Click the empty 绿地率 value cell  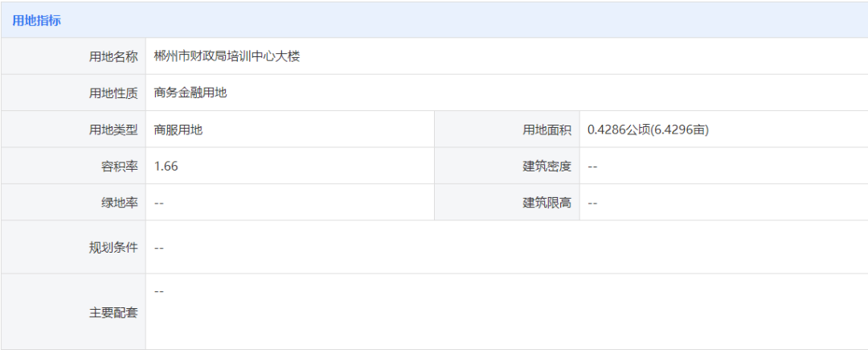tap(290, 202)
